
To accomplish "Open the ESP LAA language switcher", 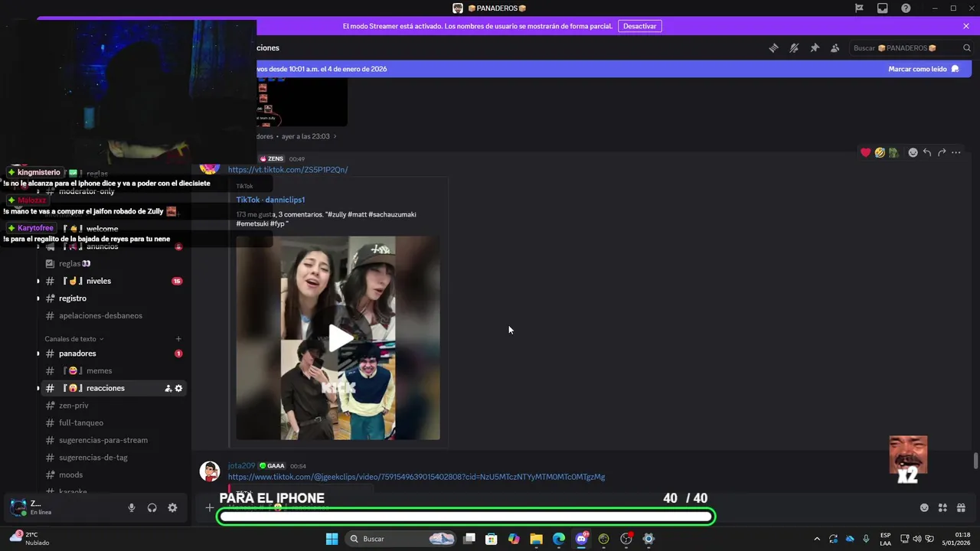I will click(885, 539).
